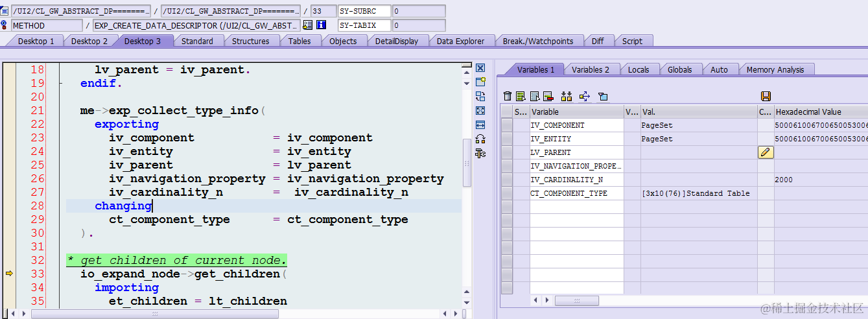Click the new tool icon with yellow star
The width and height of the screenshot is (868, 319).
(480, 82)
